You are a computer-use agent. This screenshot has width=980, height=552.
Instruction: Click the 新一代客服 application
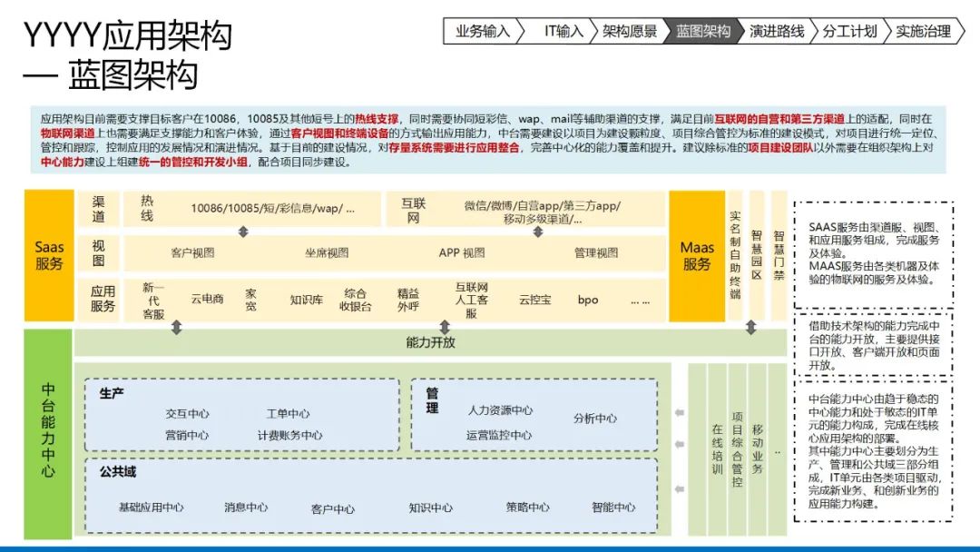tap(153, 301)
